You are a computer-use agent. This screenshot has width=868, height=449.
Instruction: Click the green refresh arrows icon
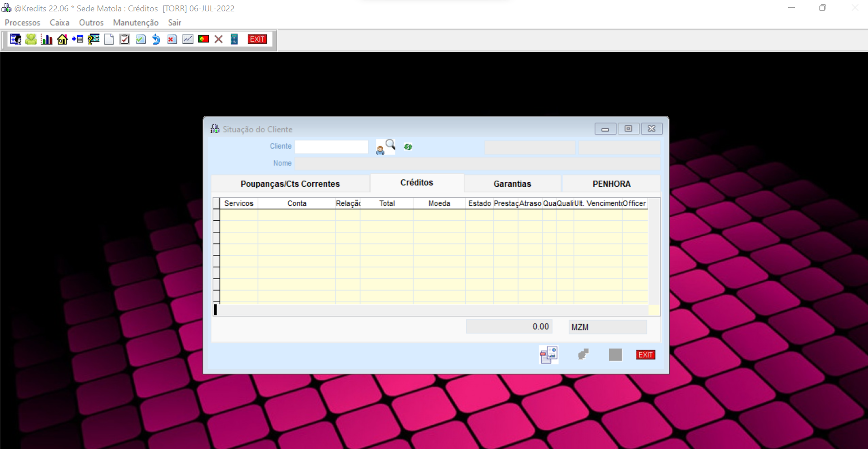point(408,147)
